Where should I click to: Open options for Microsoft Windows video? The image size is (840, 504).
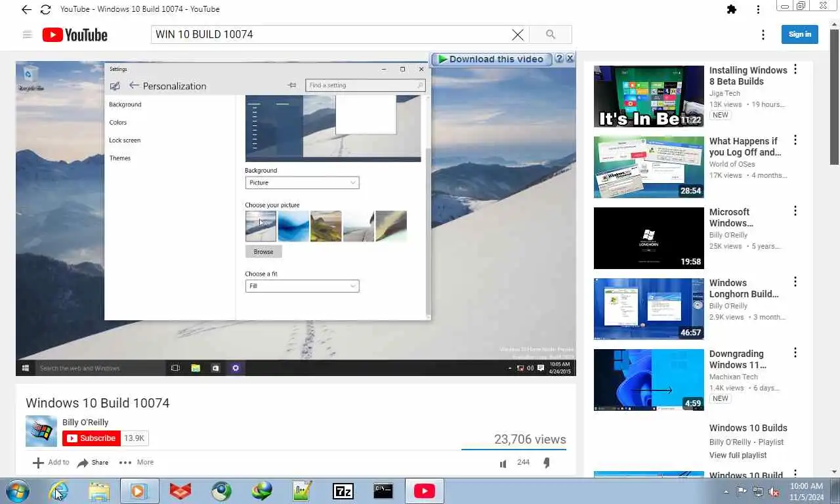coord(795,211)
